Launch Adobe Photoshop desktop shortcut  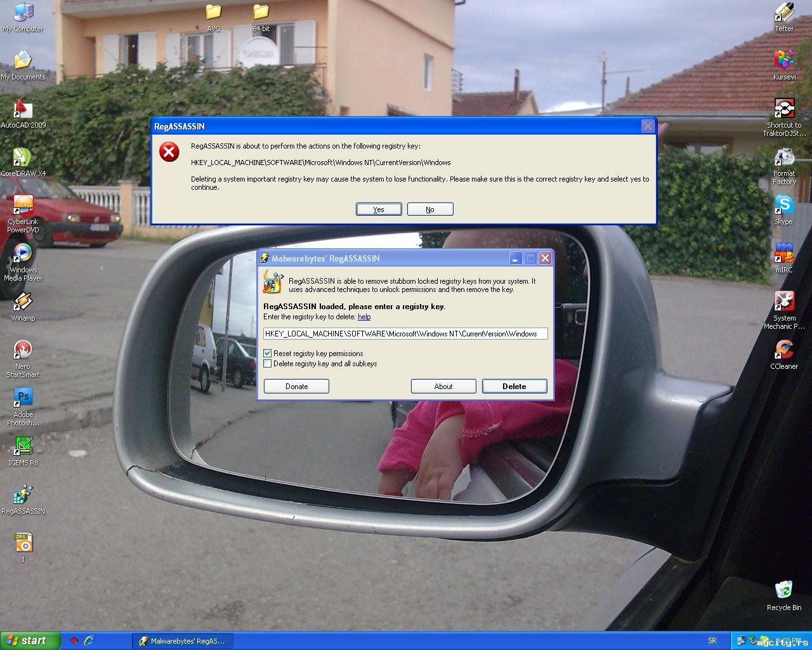pyautogui.click(x=23, y=407)
